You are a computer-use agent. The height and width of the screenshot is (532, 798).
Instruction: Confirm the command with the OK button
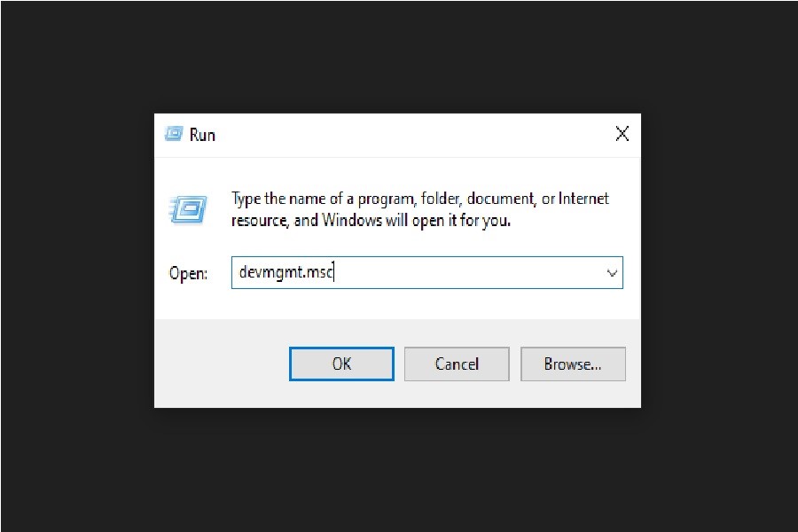click(341, 364)
